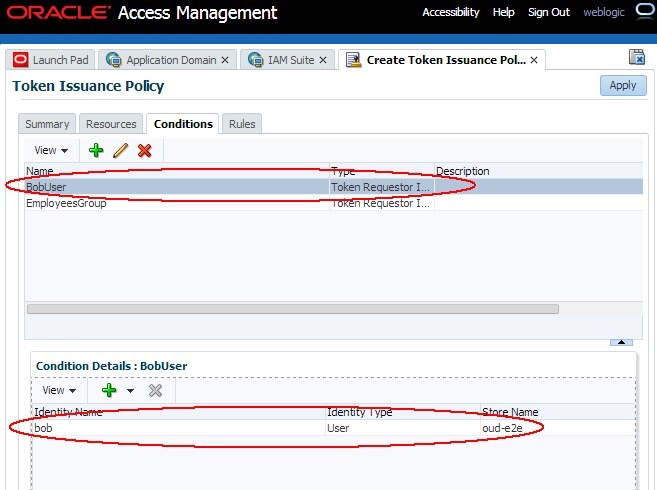The width and height of the screenshot is (657, 490).
Task: Open the Help link
Action: 503,12
